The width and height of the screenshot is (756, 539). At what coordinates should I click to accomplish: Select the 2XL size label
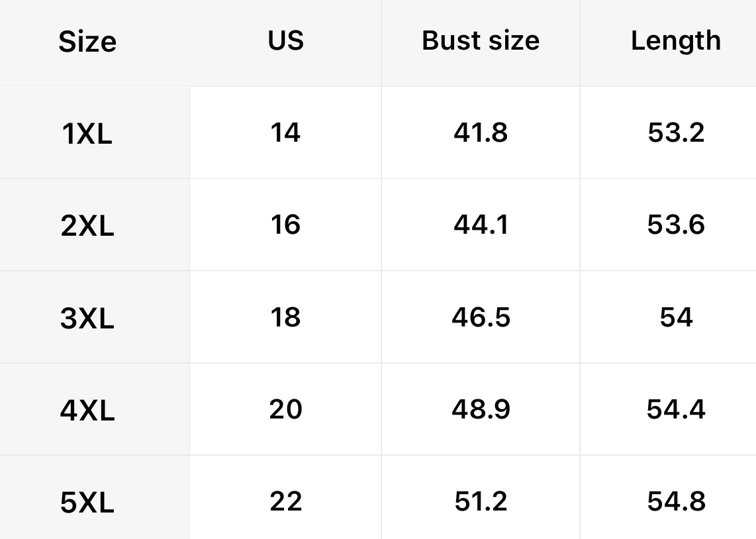click(87, 226)
